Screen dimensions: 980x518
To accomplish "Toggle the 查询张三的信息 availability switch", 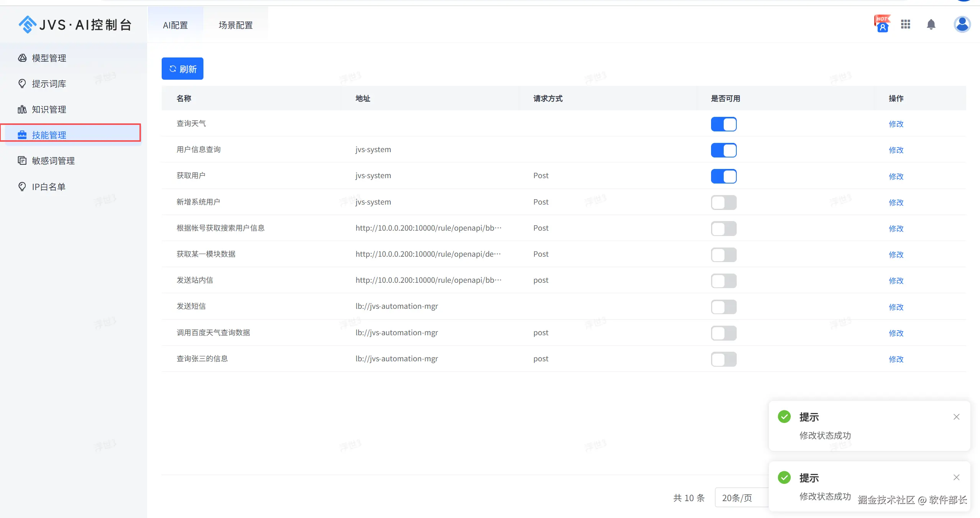I will pyautogui.click(x=723, y=359).
